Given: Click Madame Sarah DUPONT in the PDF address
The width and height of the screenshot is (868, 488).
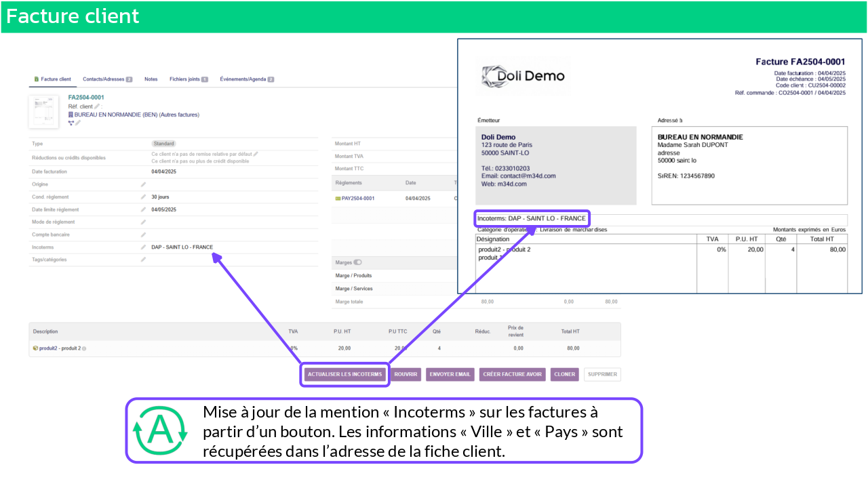Looking at the screenshot, I should [x=691, y=145].
